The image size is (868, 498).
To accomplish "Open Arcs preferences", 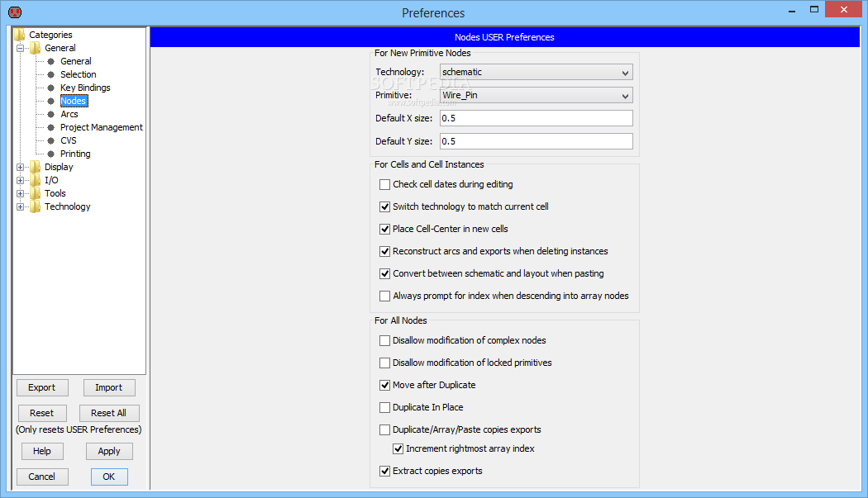I will [x=69, y=115].
